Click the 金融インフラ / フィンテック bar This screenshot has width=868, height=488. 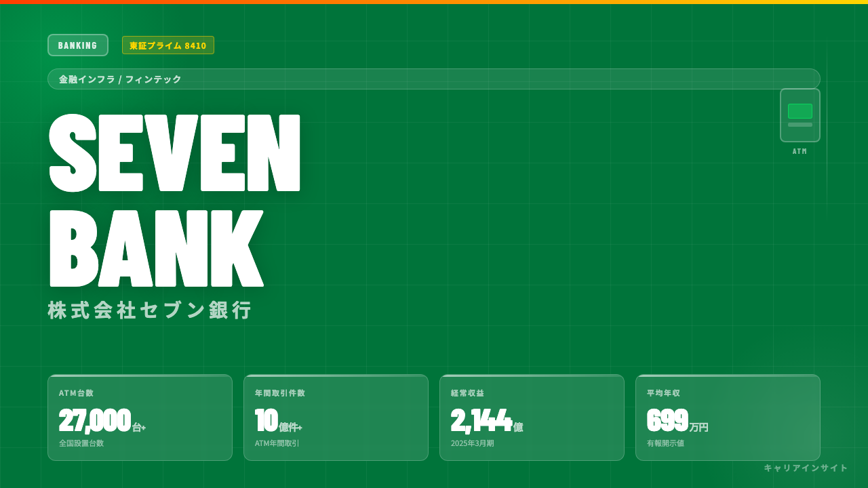point(434,79)
